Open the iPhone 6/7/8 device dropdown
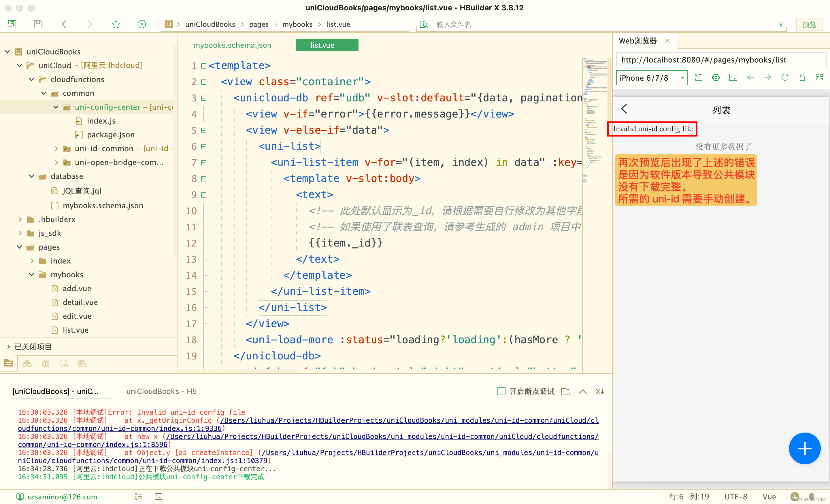 point(652,78)
